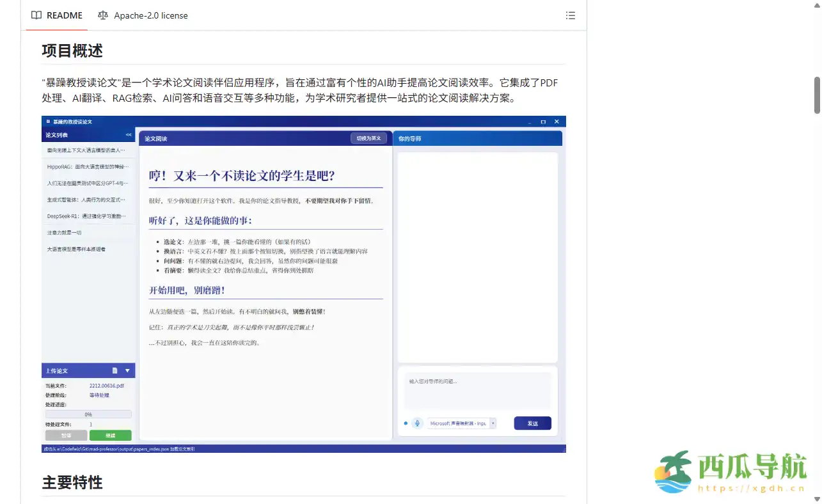
Task: Click the green 继续 continue button
Action: (x=110, y=436)
